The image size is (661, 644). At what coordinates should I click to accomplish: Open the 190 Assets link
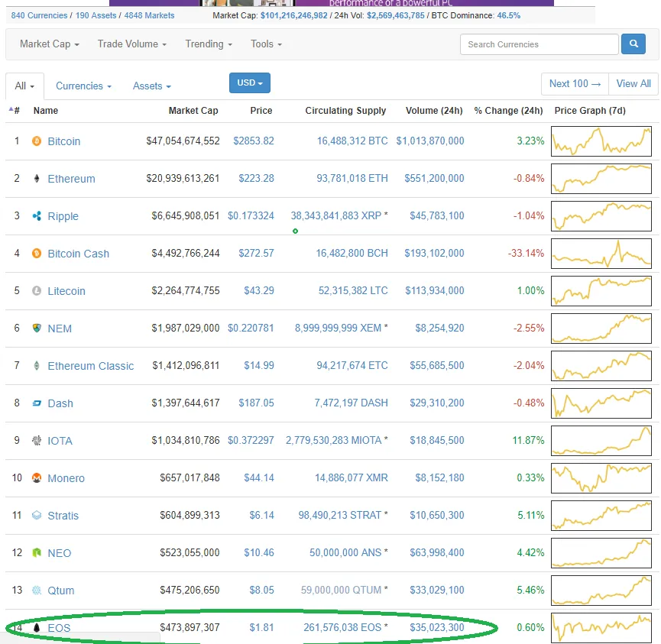click(96, 15)
